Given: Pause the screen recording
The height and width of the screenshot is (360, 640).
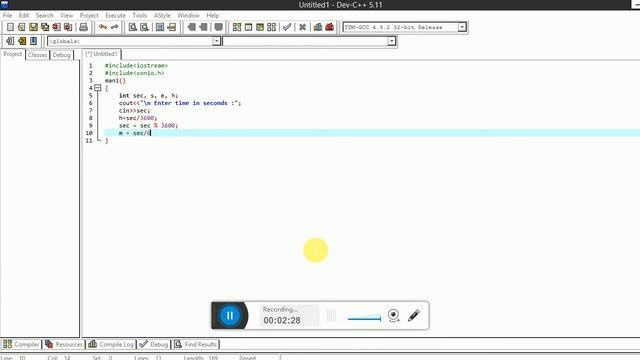Looking at the screenshot, I should pyautogui.click(x=230, y=316).
